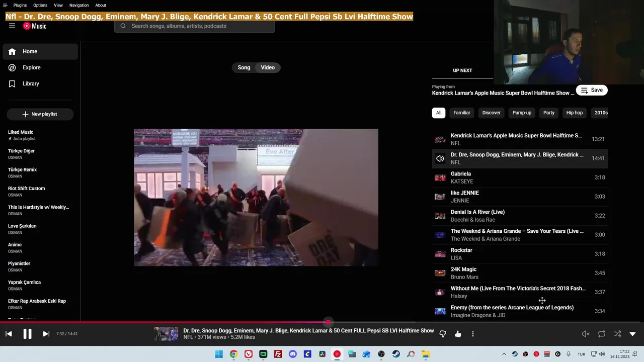This screenshot has height=362, width=644.
Task: Select the Pump-up filter chip
Action: coord(522,113)
